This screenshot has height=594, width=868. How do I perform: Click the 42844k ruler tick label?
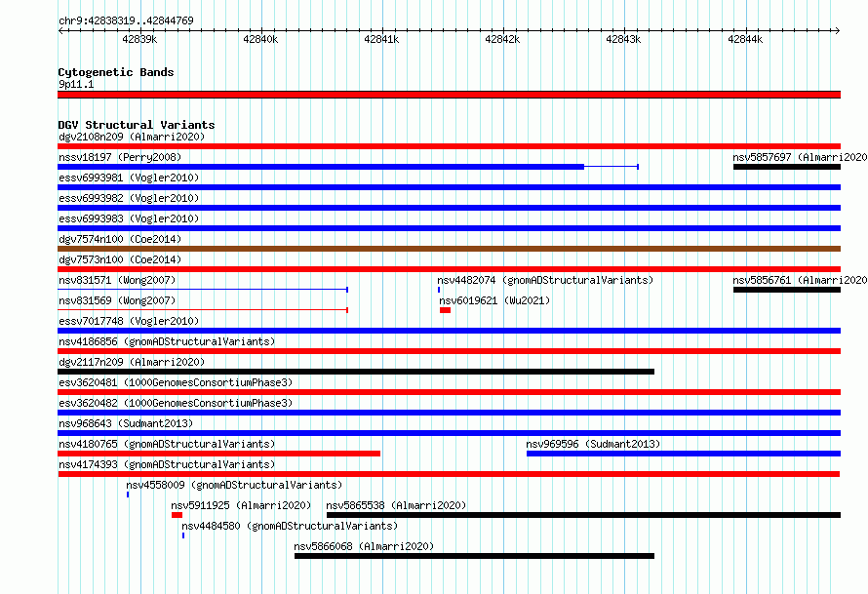click(745, 39)
